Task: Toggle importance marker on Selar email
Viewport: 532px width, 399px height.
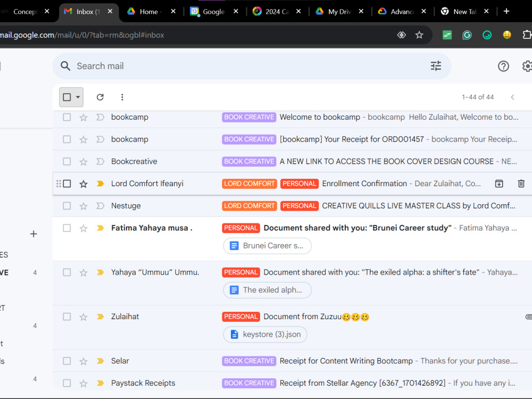Action: tap(100, 361)
